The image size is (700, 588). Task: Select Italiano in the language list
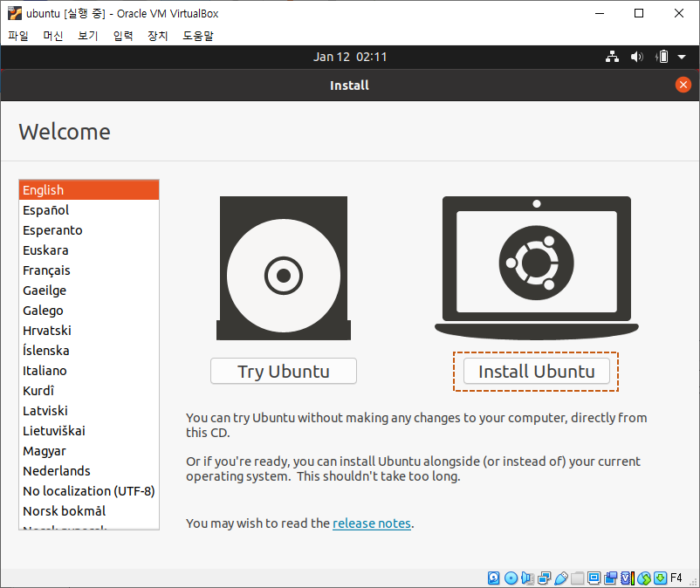click(x=89, y=371)
